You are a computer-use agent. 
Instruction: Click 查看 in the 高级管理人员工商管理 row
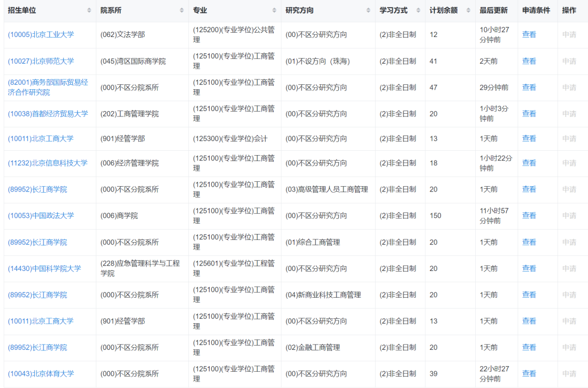click(x=529, y=189)
